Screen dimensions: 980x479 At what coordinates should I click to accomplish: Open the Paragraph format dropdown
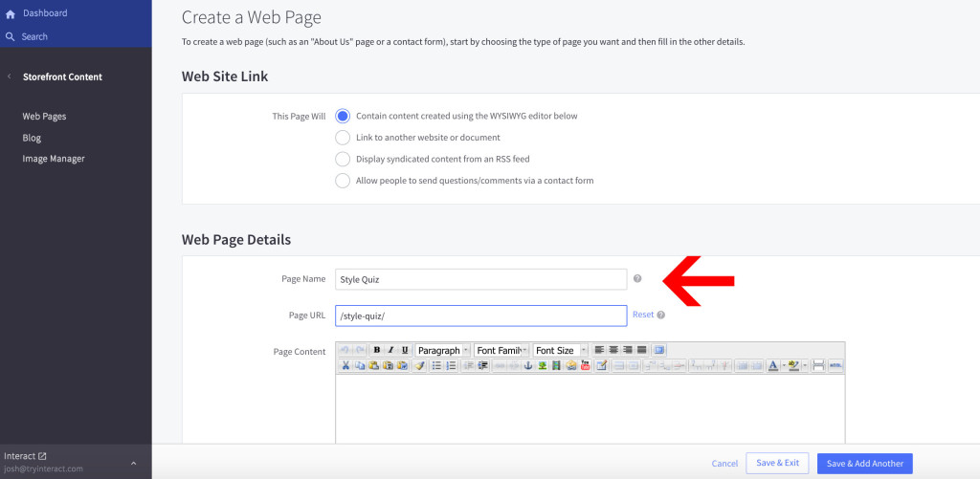(443, 350)
